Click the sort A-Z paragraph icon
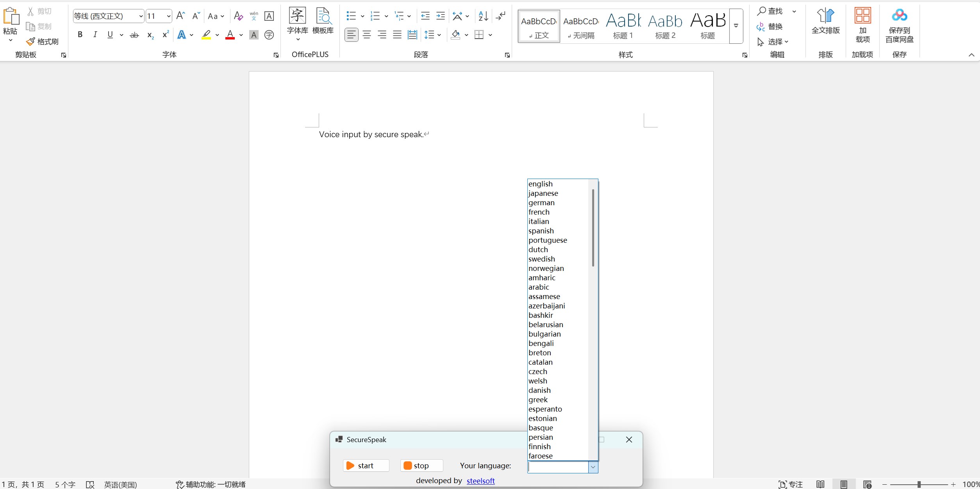Image resolution: width=980 pixels, height=489 pixels. point(483,16)
